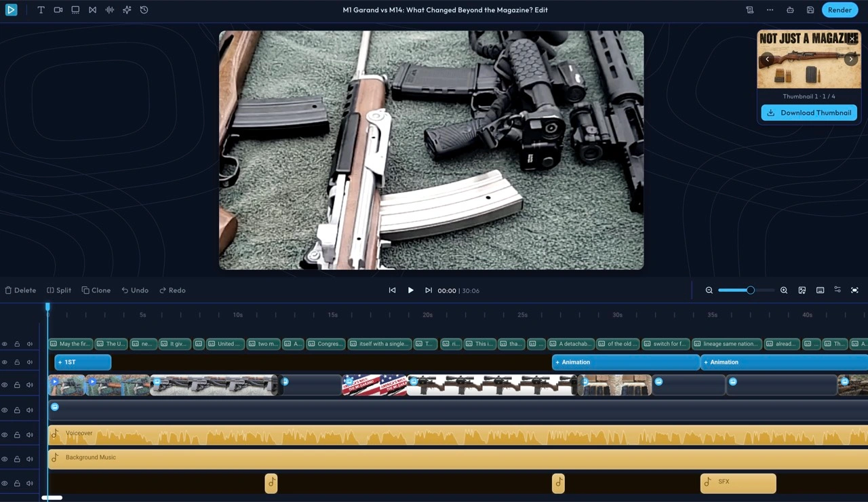The image size is (868, 502).
Task: Click Download Thumbnail button
Action: click(x=809, y=113)
